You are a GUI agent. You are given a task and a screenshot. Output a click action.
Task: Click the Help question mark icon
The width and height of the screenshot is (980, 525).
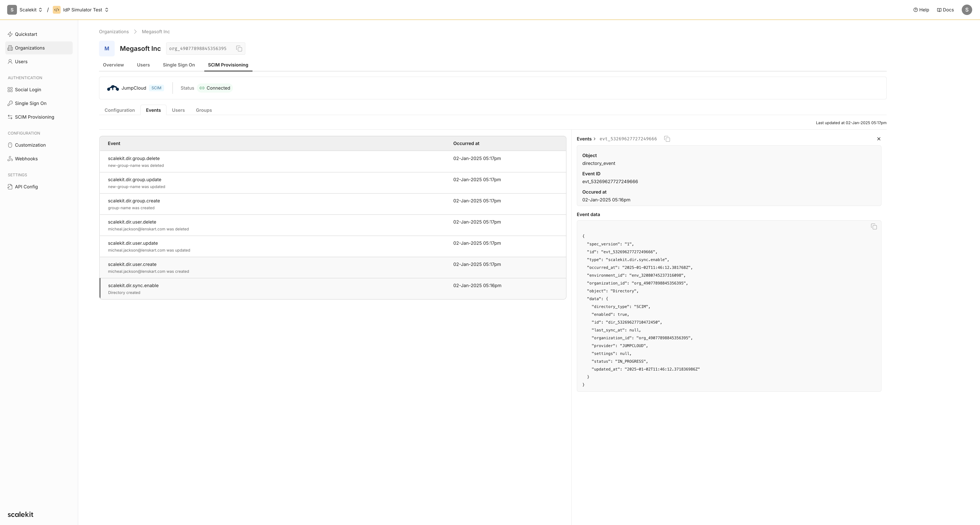click(916, 10)
